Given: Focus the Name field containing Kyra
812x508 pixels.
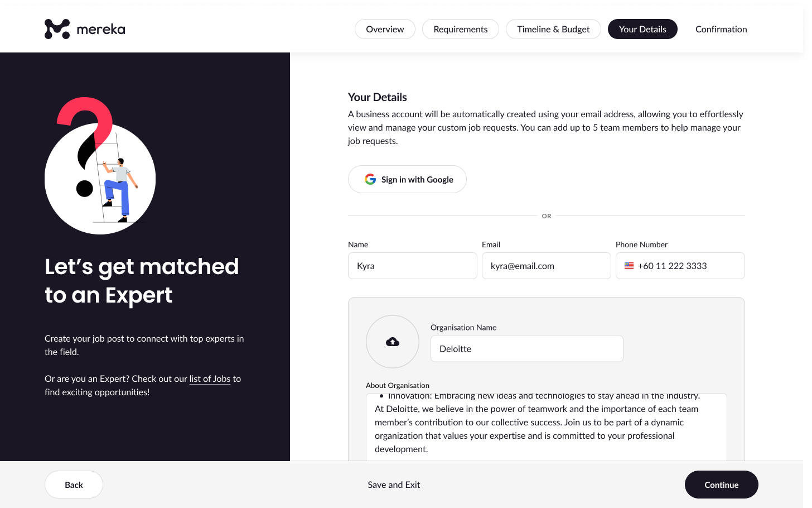Looking at the screenshot, I should (413, 266).
